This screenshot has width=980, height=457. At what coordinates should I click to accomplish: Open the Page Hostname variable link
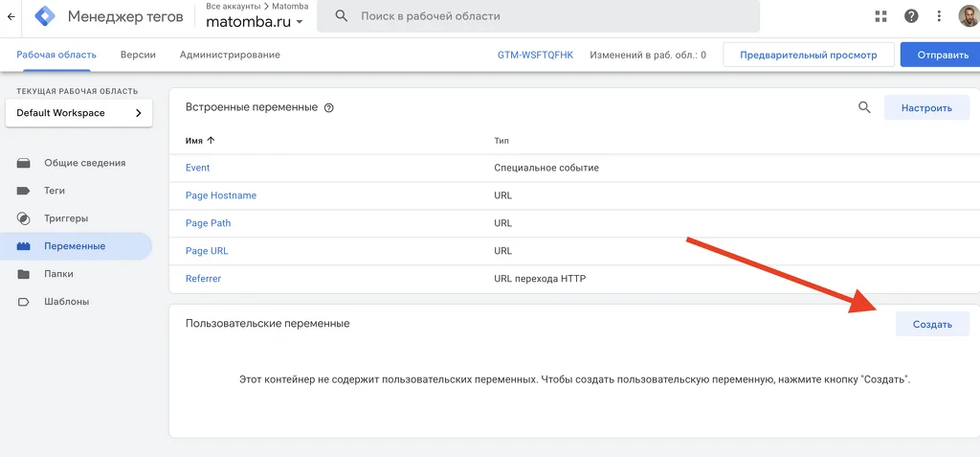221,195
